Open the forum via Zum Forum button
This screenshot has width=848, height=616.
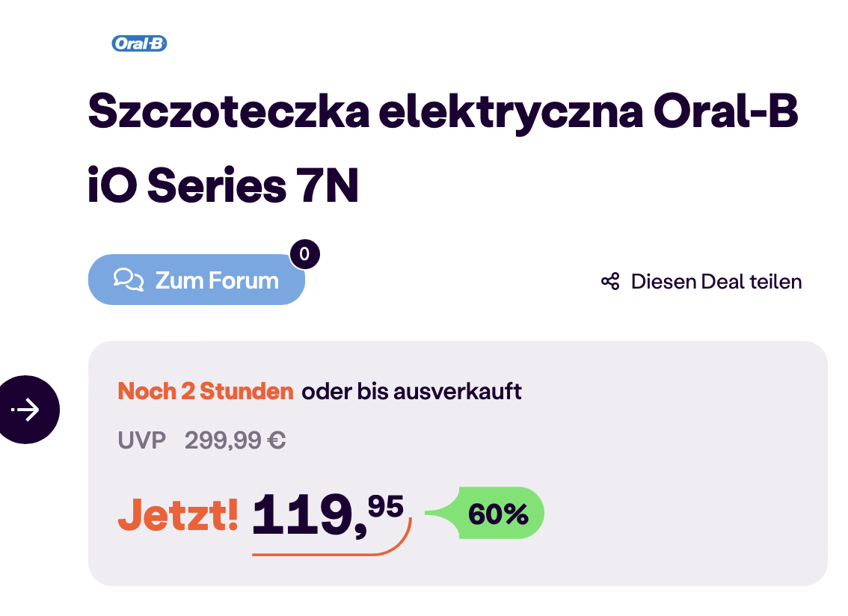(216, 280)
